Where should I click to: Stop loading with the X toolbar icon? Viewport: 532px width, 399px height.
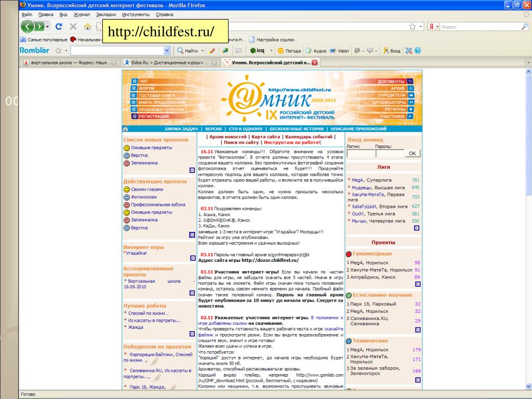[x=73, y=26]
